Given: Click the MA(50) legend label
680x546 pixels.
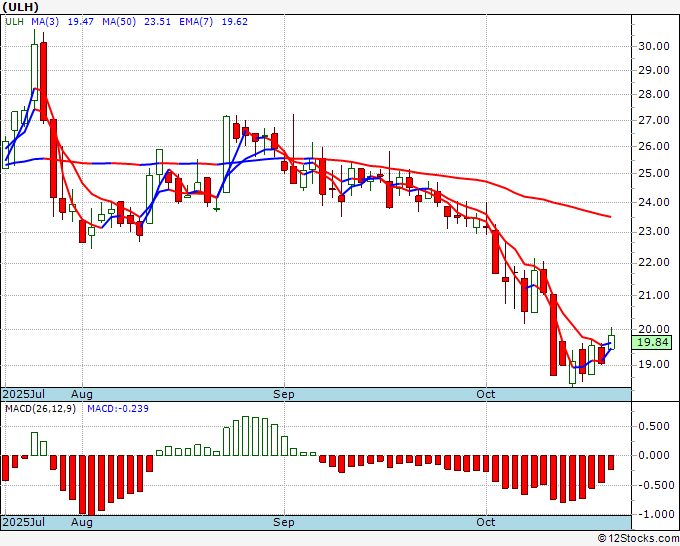Looking at the screenshot, I should pos(119,22).
